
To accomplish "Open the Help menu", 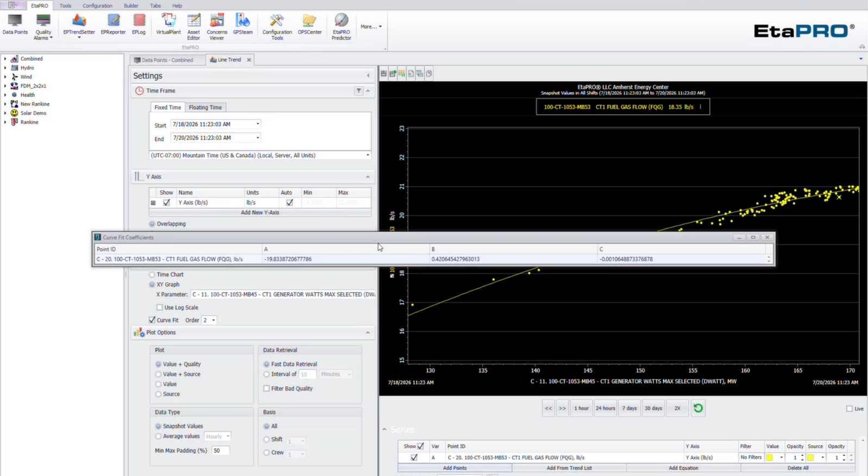I will coord(177,6).
